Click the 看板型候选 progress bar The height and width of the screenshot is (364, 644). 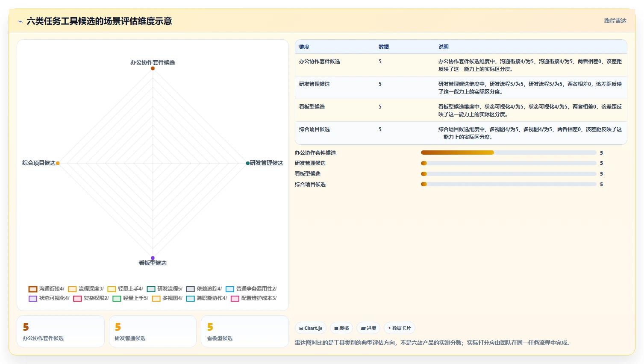(x=509, y=174)
